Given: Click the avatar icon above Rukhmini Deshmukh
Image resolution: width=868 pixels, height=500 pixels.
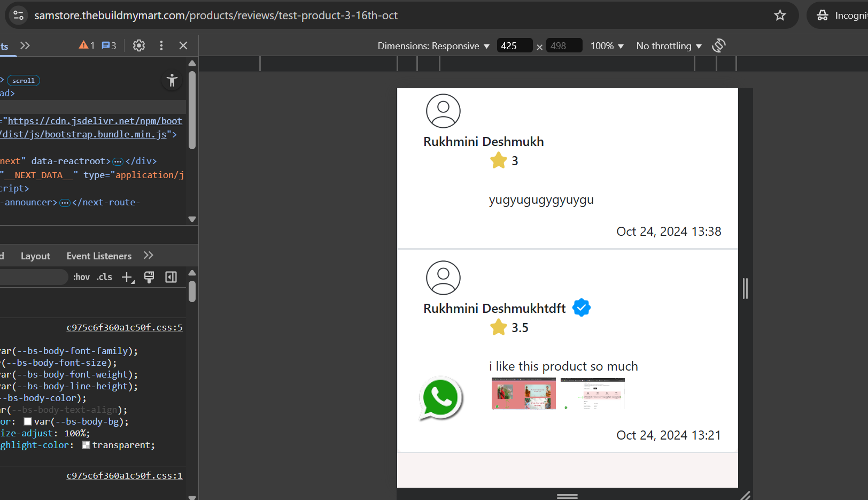Looking at the screenshot, I should point(443,111).
